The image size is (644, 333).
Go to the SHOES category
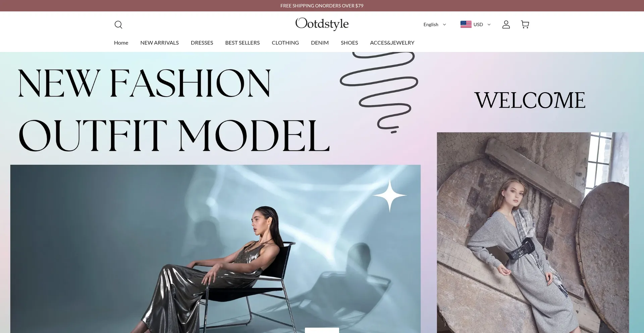point(350,43)
